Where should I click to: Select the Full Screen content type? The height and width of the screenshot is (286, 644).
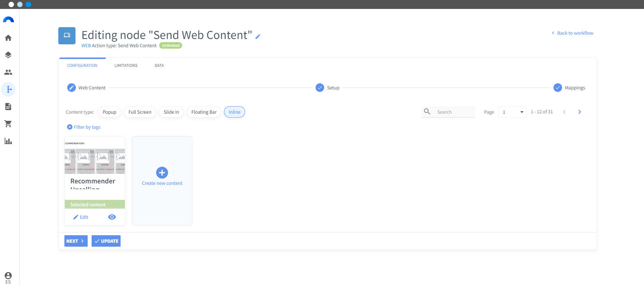[140, 112]
